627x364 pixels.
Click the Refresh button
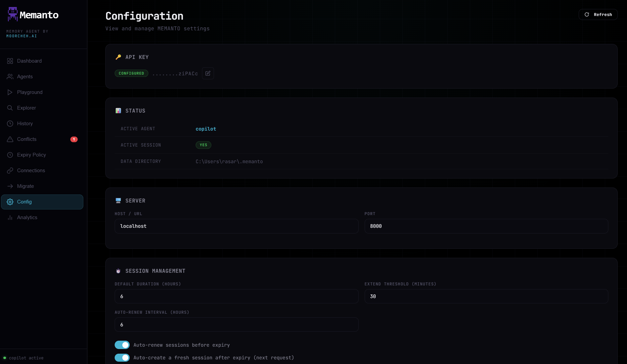598,15
